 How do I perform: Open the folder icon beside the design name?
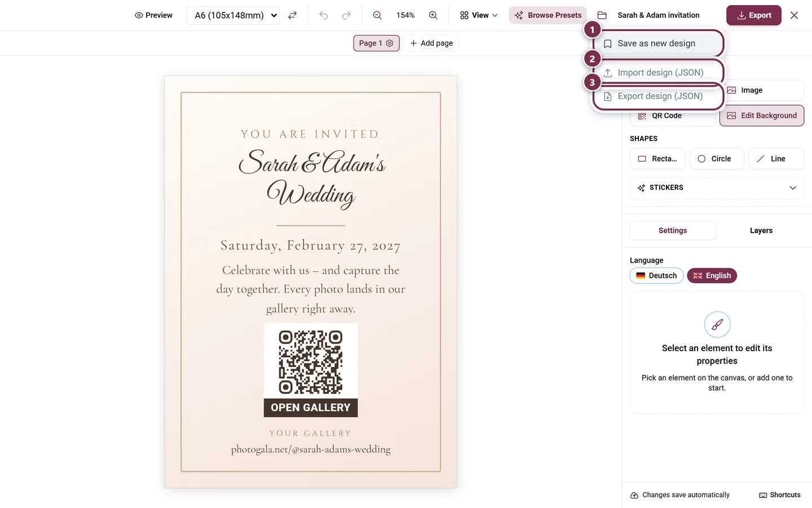click(602, 15)
